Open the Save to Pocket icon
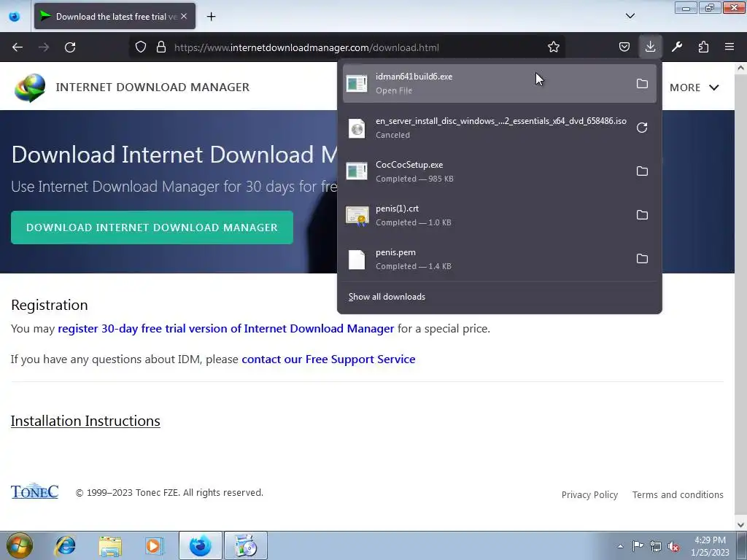This screenshot has height=560, width=747. pos(624,47)
